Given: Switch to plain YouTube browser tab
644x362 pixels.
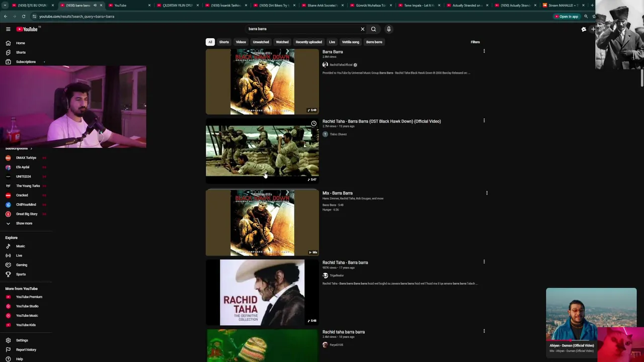Looking at the screenshot, I should pyautogui.click(x=130, y=5).
